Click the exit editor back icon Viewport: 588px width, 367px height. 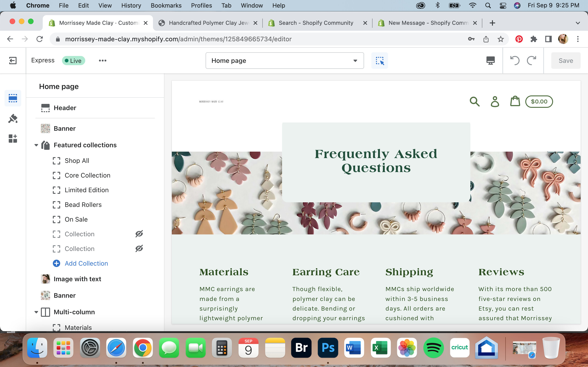click(x=13, y=60)
